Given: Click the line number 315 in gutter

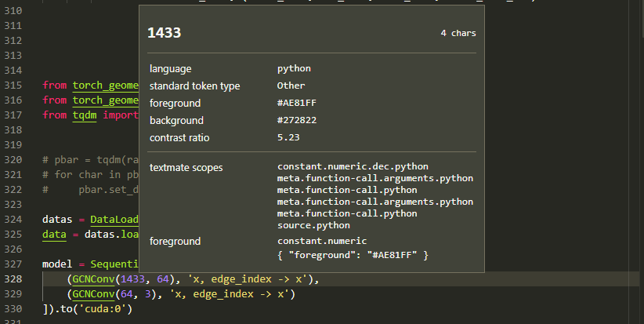Looking at the screenshot, I should point(13,85).
